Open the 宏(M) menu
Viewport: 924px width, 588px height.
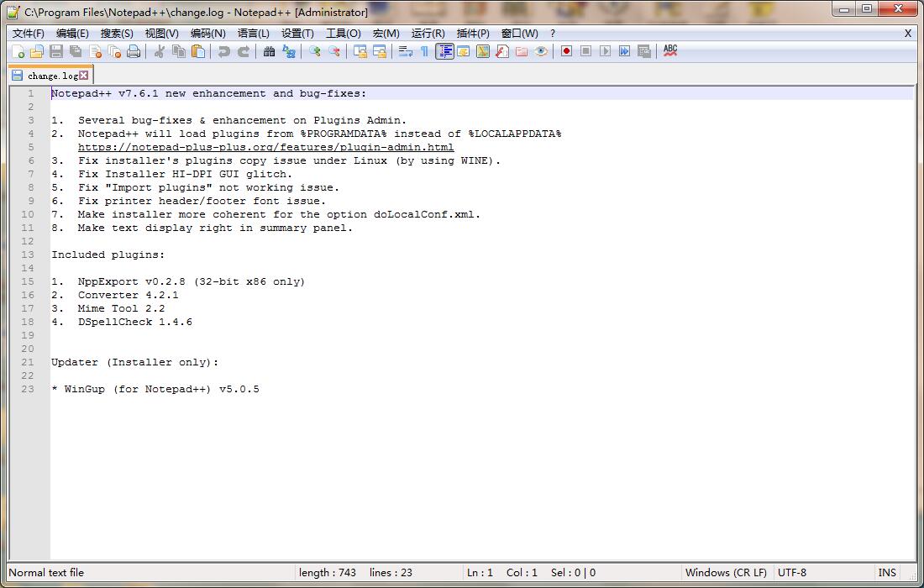(386, 34)
